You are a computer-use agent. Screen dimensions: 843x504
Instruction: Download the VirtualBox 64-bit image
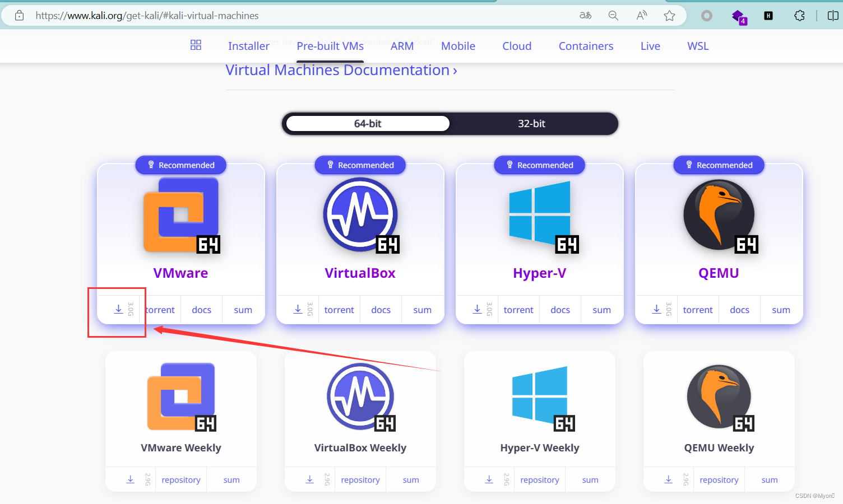[x=298, y=309]
